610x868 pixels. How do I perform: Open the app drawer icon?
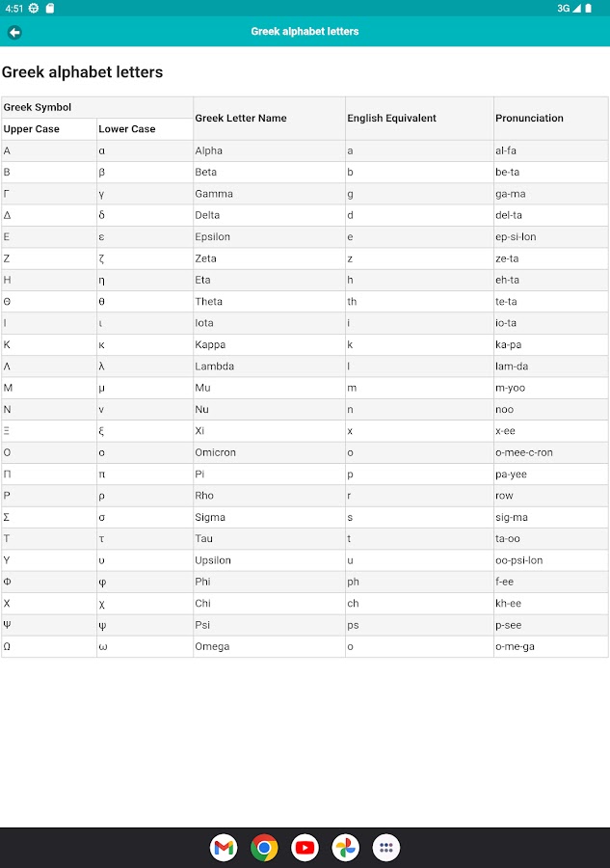(386, 848)
